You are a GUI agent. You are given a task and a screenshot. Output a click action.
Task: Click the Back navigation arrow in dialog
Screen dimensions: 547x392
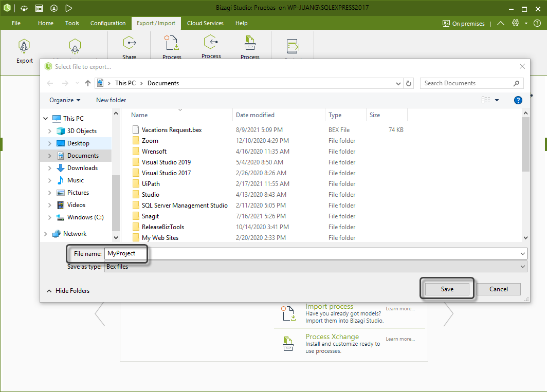pos(50,83)
